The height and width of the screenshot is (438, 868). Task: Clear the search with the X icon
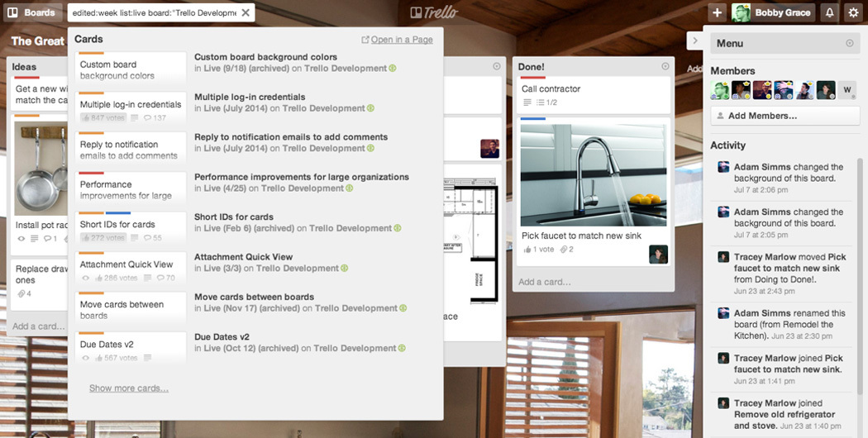(246, 12)
